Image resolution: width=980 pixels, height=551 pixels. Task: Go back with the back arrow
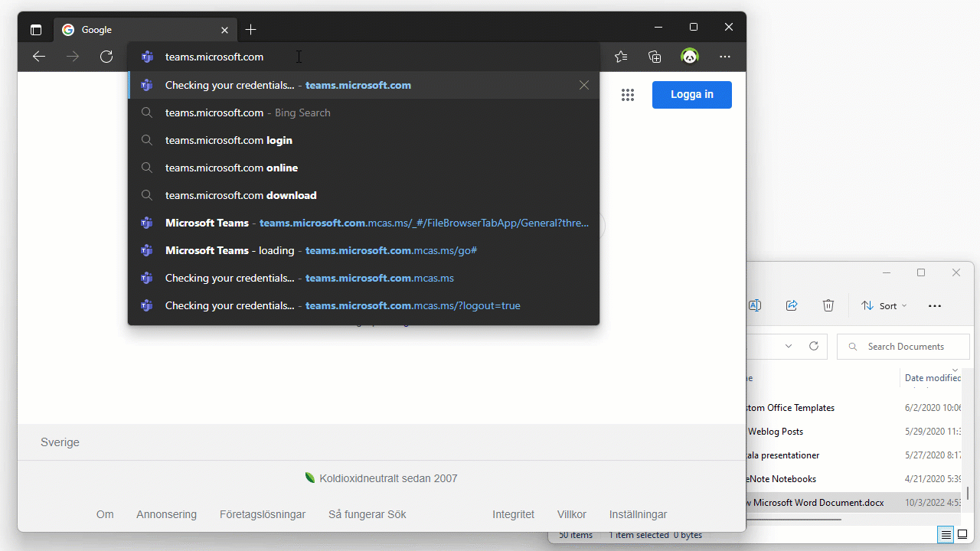(x=39, y=57)
